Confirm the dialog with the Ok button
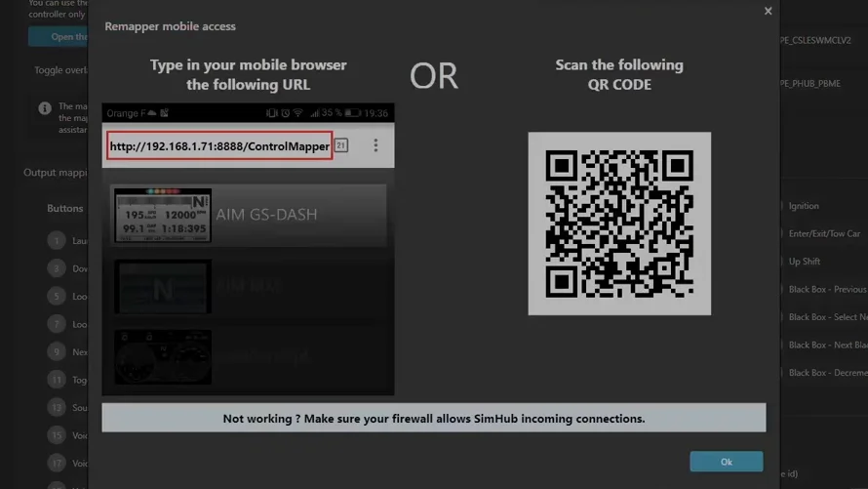The image size is (868, 489). (x=727, y=462)
